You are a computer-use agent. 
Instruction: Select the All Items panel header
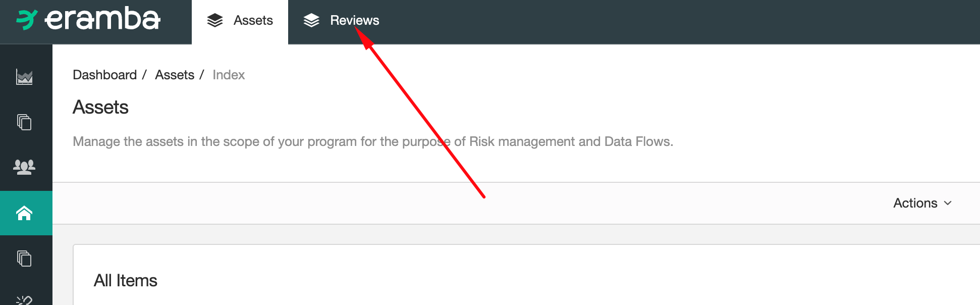tap(126, 280)
